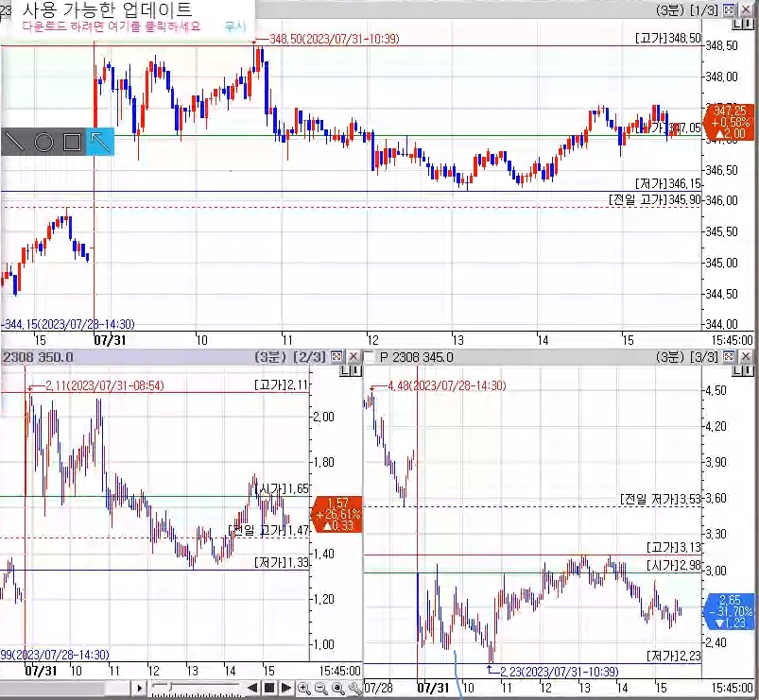
Task: Click the 07/28 date on the P 2308 345.0 axis
Action: [378, 688]
